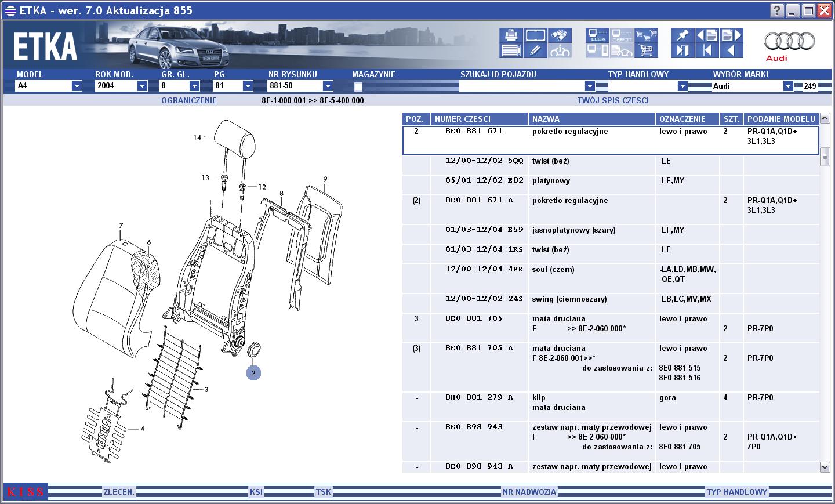Select color row E59 jasnoplatynowy (szary)
Viewport: 835px width, 504px height.
611,235
